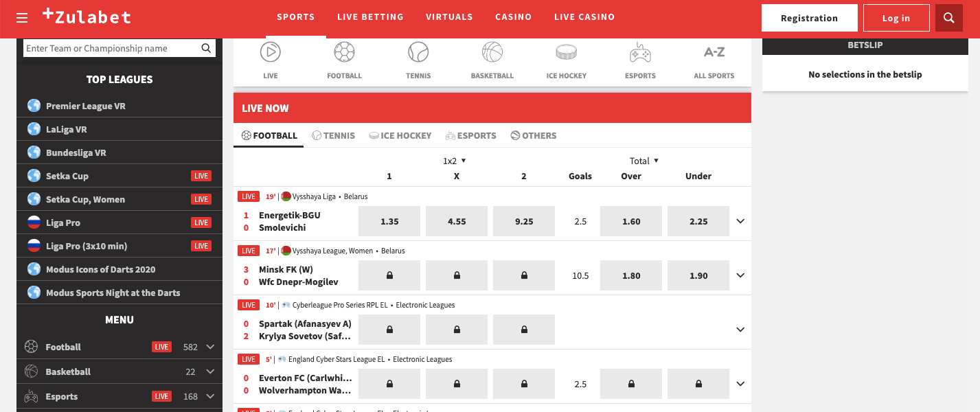Expand Everton FC vs Wolverhampton markets

click(740, 384)
